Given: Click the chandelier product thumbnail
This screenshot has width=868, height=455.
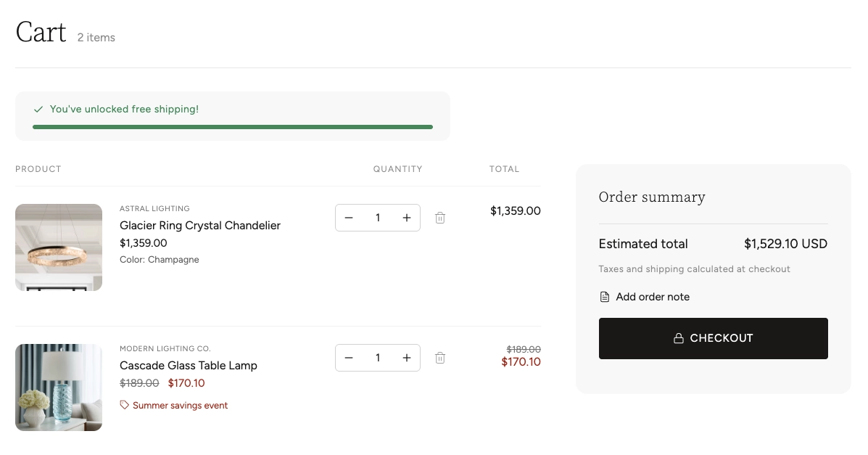Looking at the screenshot, I should point(59,247).
